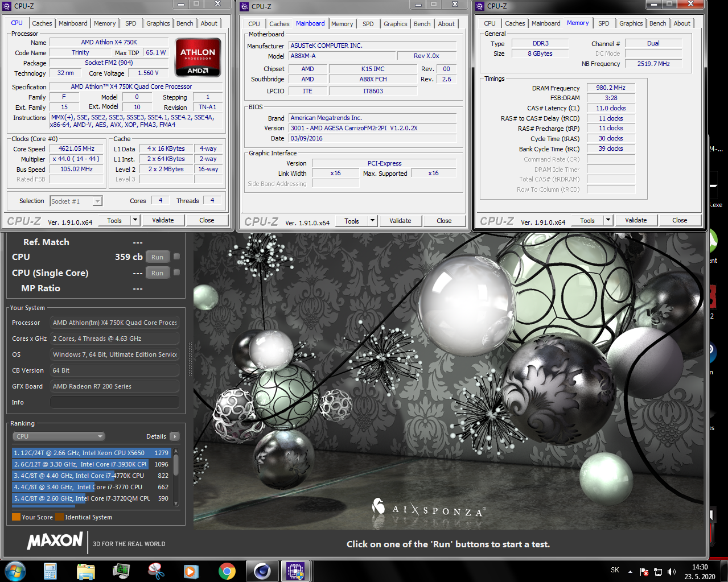Click the Details label in Ranking
This screenshot has height=582, width=728.
pyautogui.click(x=156, y=436)
